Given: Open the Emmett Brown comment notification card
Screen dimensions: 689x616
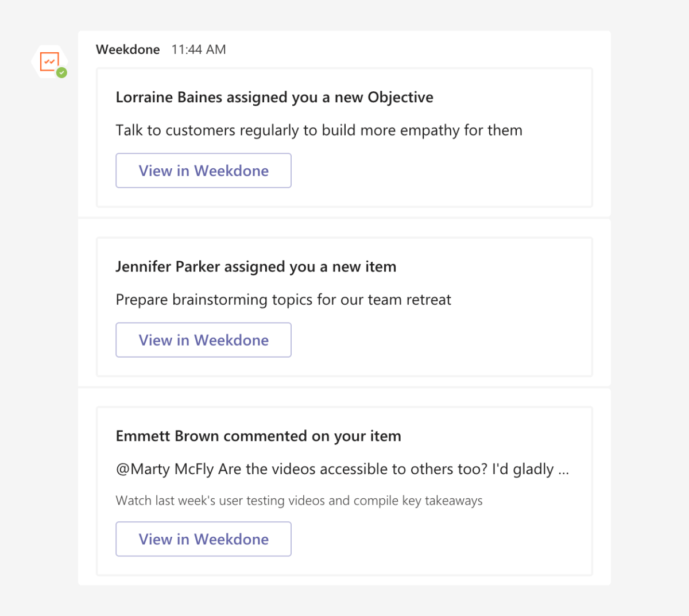Looking at the screenshot, I should click(344, 490).
